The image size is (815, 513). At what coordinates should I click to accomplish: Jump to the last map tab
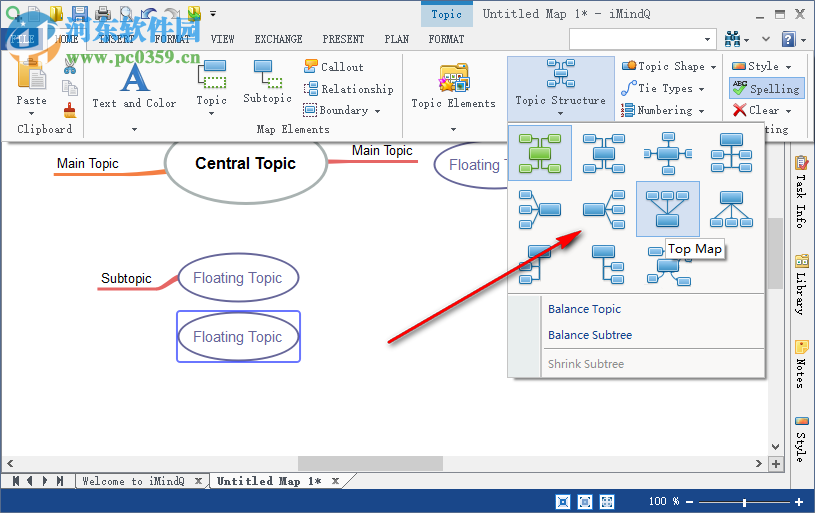click(x=60, y=481)
